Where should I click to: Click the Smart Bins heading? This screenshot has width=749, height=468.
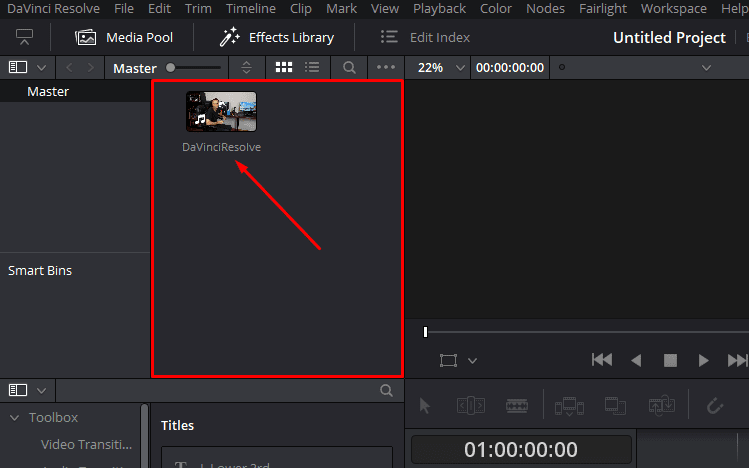(40, 270)
